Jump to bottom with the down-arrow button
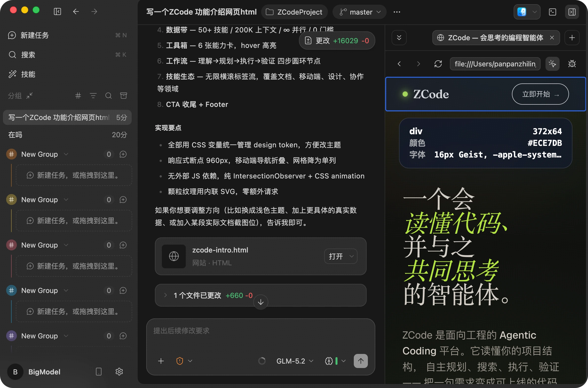This screenshot has height=388, width=588. pyautogui.click(x=261, y=302)
